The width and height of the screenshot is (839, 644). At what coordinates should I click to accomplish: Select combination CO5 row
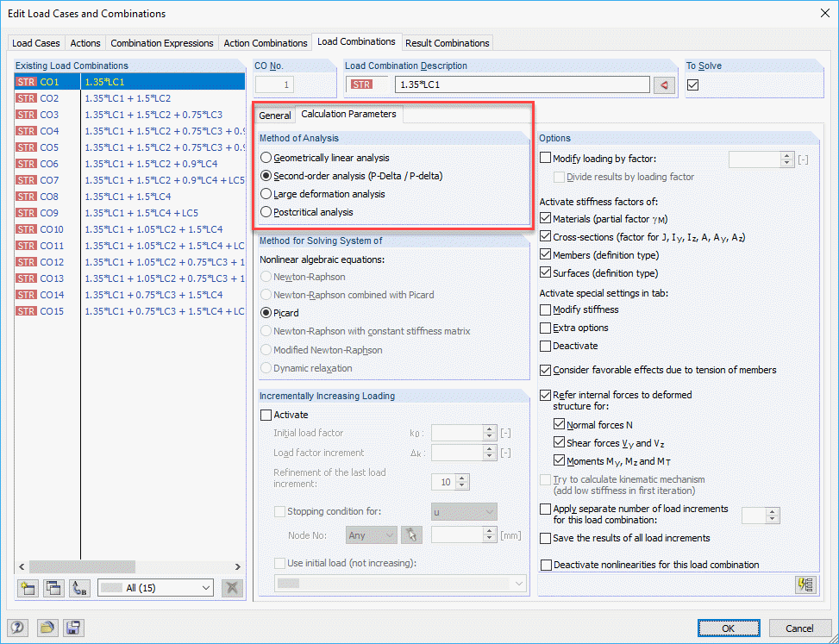click(129, 147)
